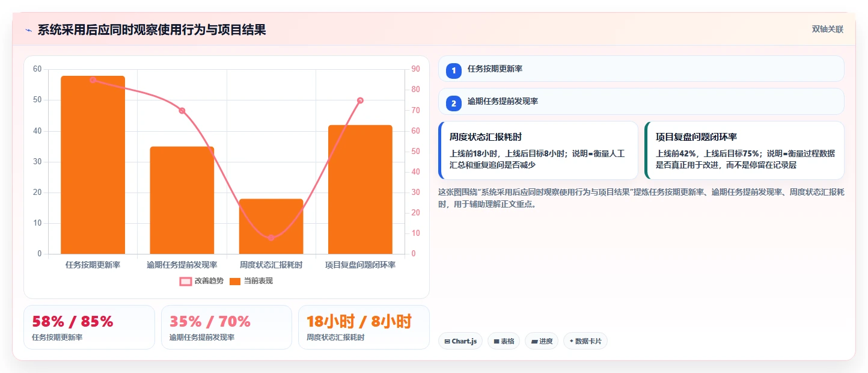The height and width of the screenshot is (373, 868).
Task: Click the caption 周度状态汇报耗时 under 18小时 / 8小时
Action: click(x=335, y=338)
